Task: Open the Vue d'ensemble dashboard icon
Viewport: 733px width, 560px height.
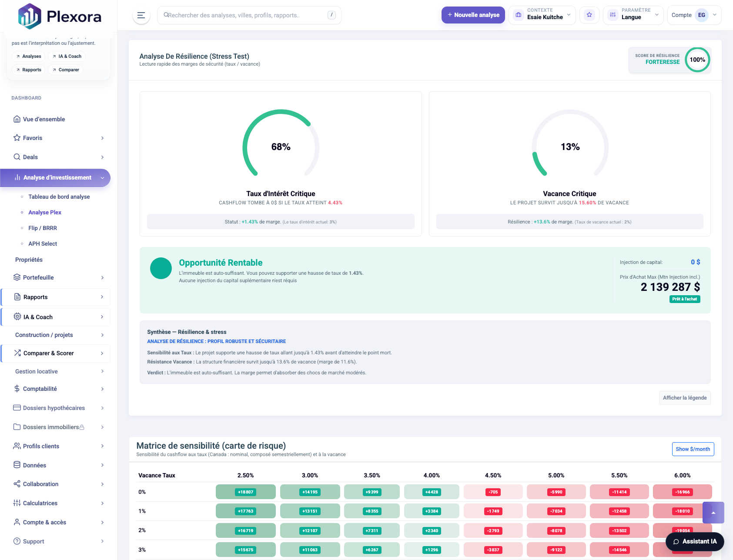Action: 17,119
